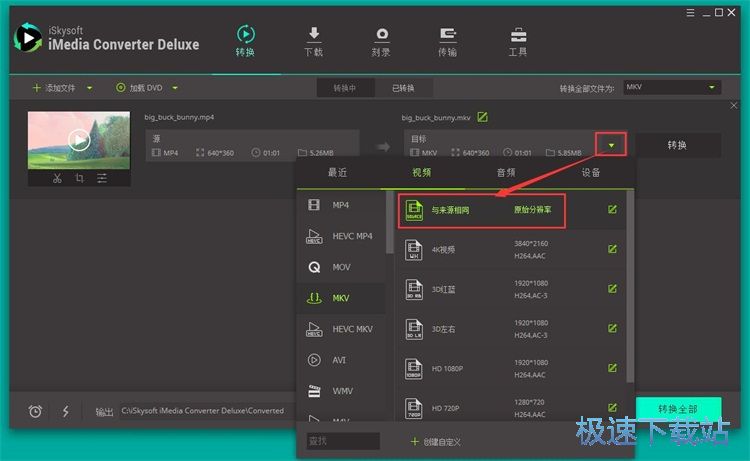Image resolution: width=750 pixels, height=461 pixels.
Task: Select the 4K视频 3840*2160 preset
Action: (509, 250)
